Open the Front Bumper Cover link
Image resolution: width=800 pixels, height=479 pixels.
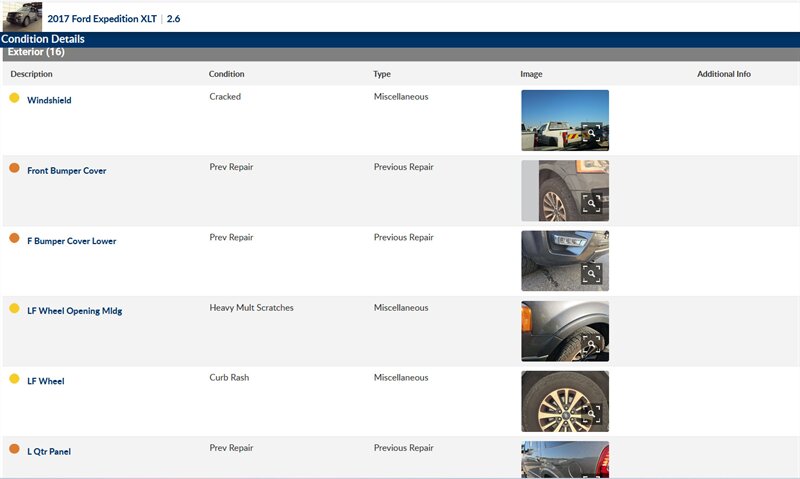coord(66,171)
